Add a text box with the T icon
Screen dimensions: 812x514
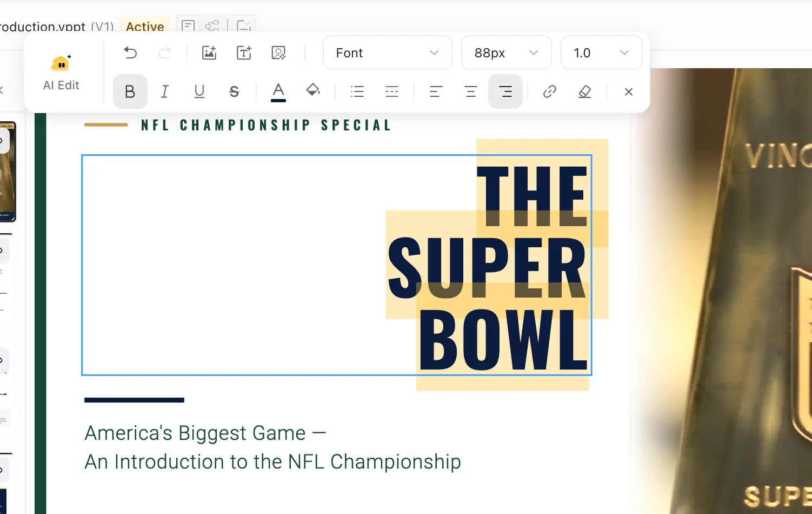coord(244,52)
